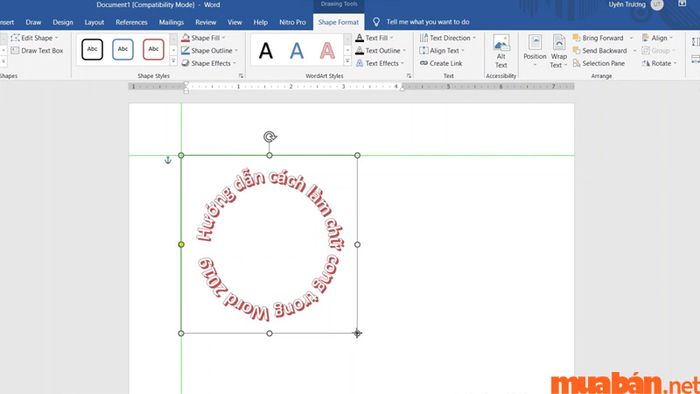Click the top-center sizing handle
Viewport: 700px width, 394px height.
pyautogui.click(x=269, y=155)
